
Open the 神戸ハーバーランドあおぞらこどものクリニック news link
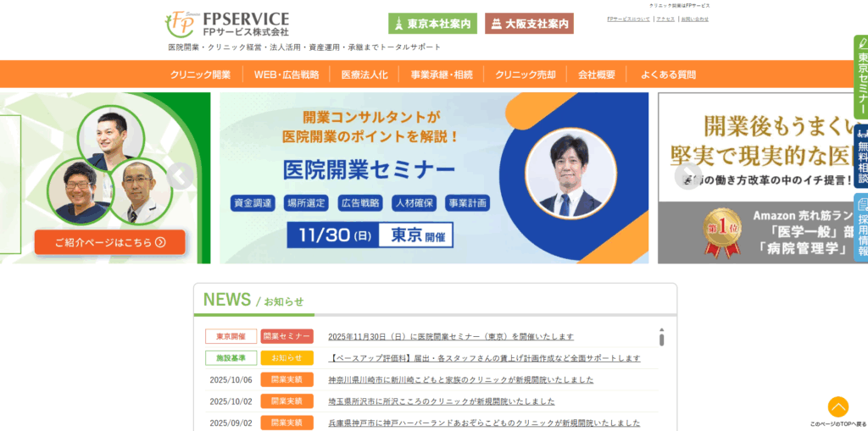pos(484,423)
